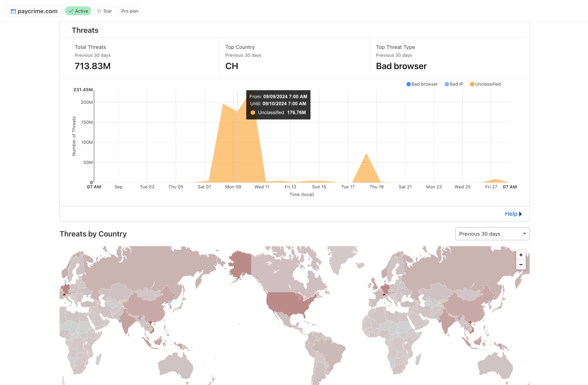Zoom out of the map with the minus icon

point(521,265)
